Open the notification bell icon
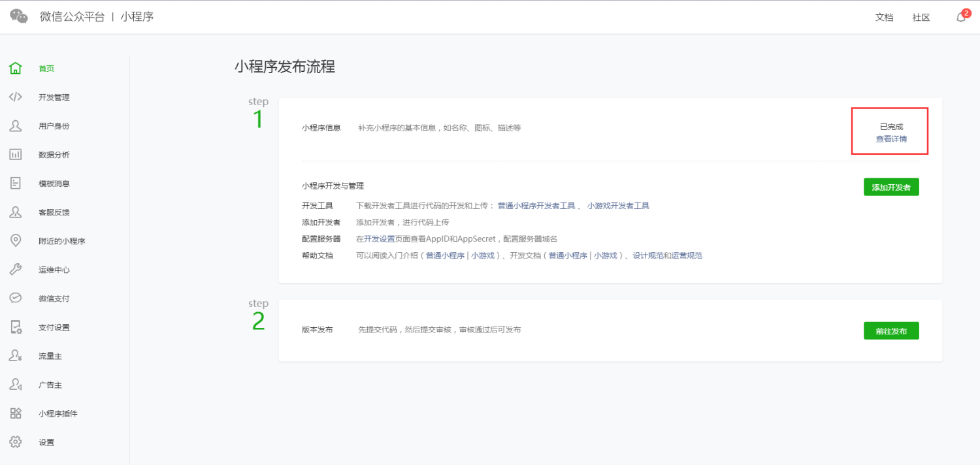 tap(960, 18)
